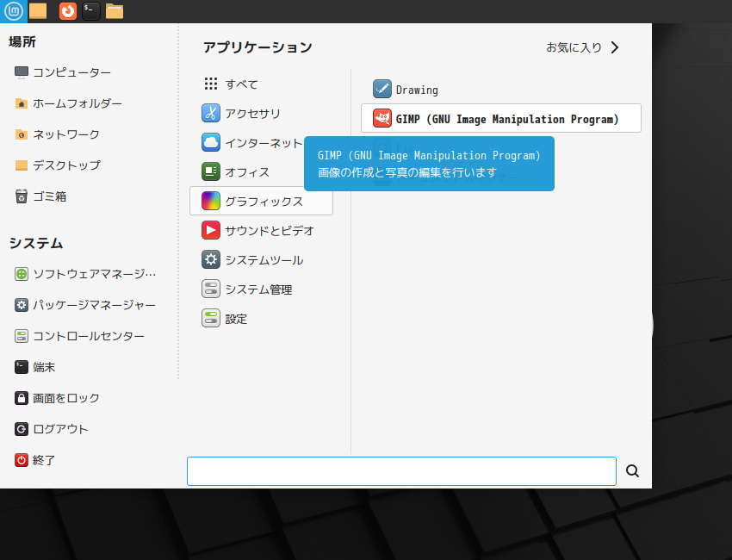The height and width of the screenshot is (560, 732).
Task: Select the システムツール category
Action: click(x=262, y=259)
